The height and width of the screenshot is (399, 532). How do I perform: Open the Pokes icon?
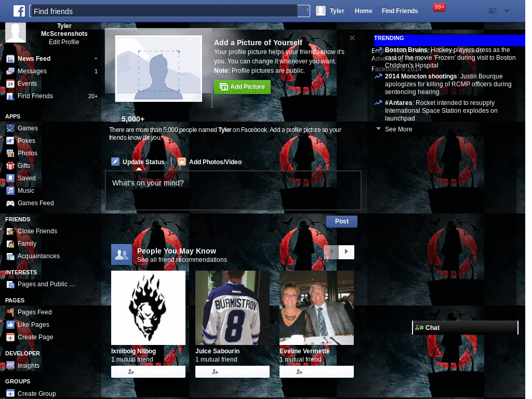10,141
